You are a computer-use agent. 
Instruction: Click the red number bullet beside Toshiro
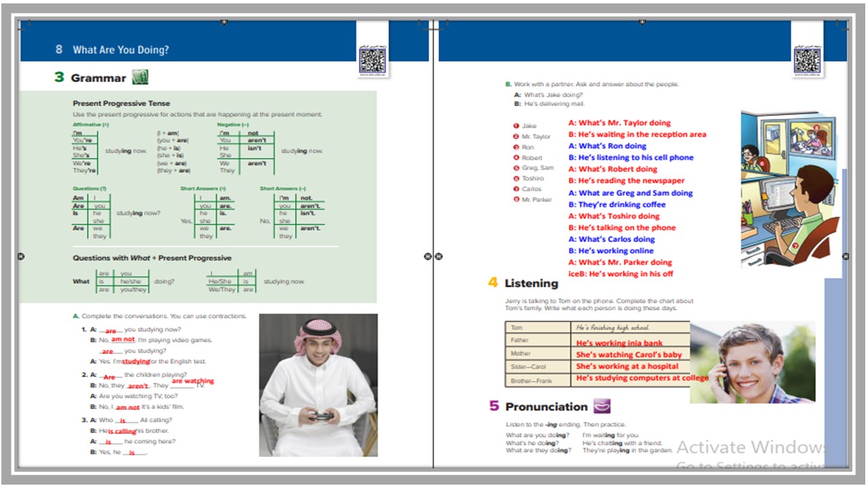pos(516,178)
